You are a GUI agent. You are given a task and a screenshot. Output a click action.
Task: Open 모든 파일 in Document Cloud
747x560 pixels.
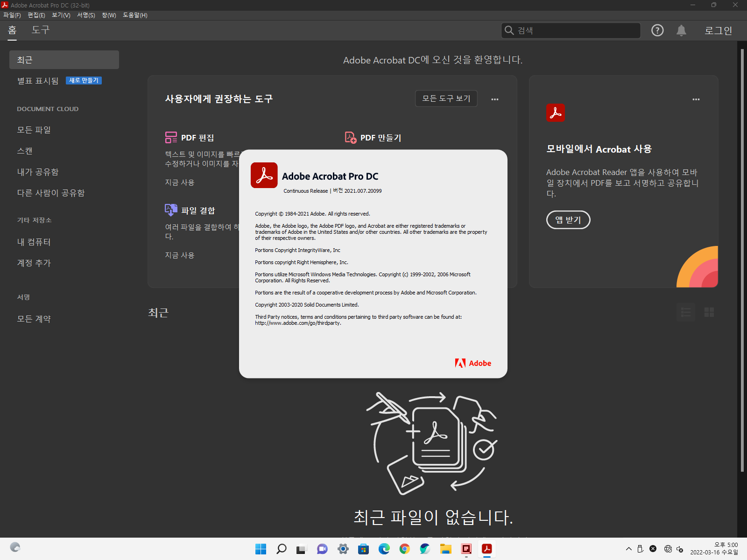point(34,130)
